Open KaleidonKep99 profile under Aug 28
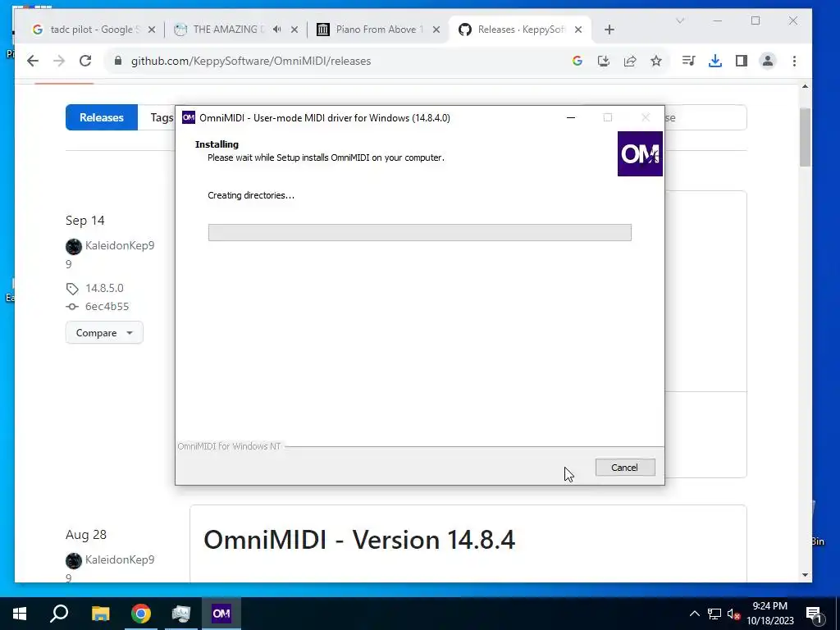 tap(120, 559)
